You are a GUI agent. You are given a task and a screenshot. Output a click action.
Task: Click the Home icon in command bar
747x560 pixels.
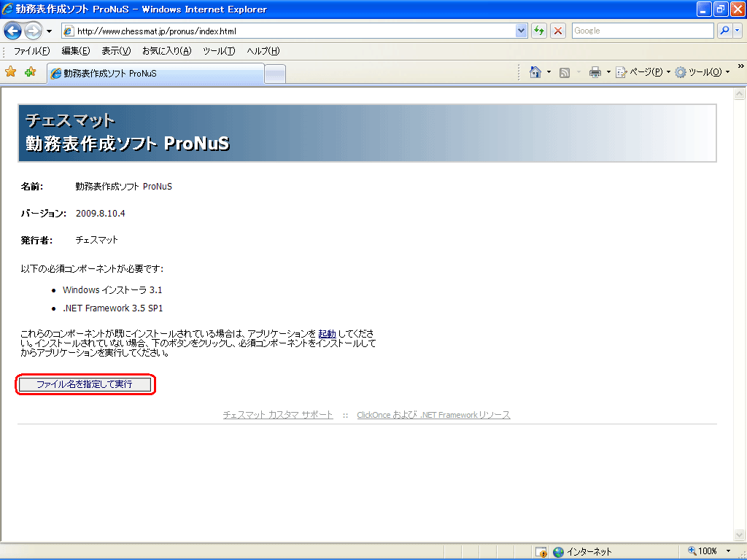tap(535, 72)
